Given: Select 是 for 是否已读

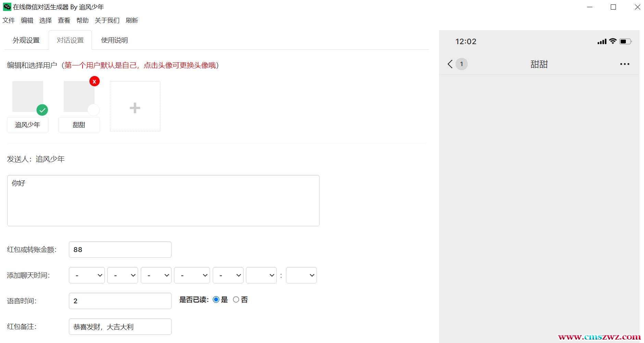Looking at the screenshot, I should [x=216, y=300].
